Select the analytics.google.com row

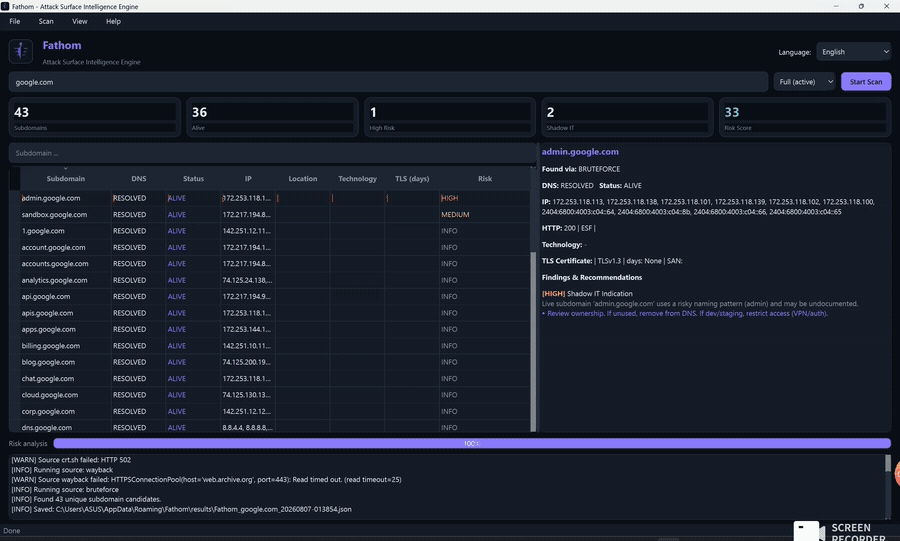[275, 280]
